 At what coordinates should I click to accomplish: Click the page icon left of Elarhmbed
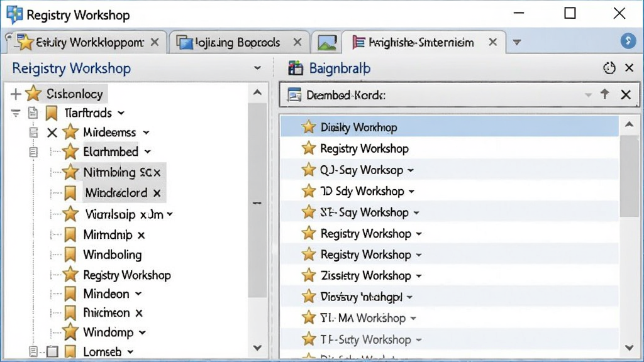pyautogui.click(x=33, y=152)
